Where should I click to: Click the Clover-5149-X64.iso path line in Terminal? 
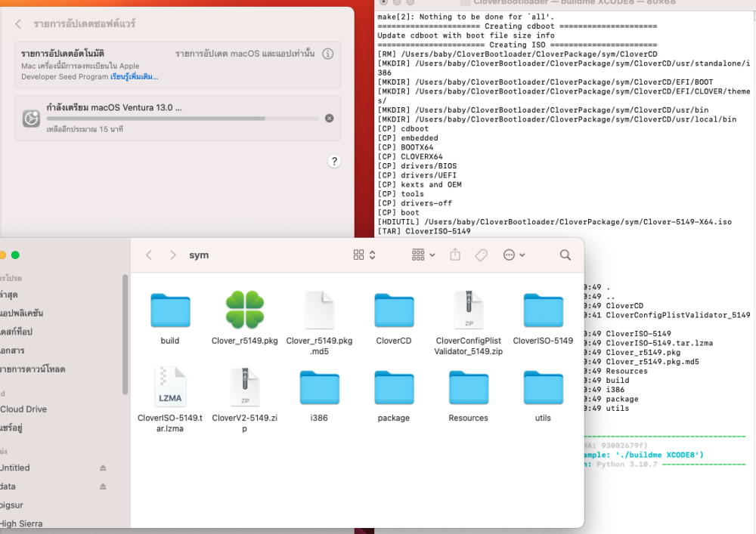(554, 221)
